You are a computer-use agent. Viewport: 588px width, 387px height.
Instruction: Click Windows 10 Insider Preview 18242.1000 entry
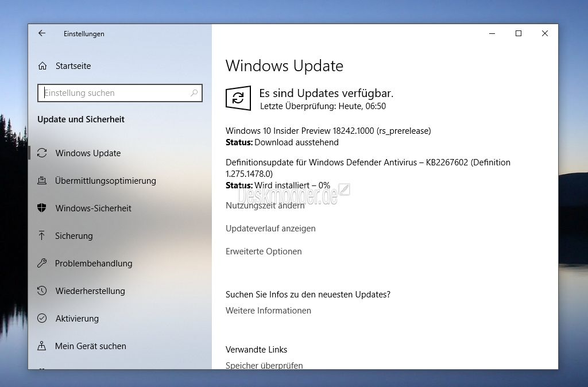point(328,131)
